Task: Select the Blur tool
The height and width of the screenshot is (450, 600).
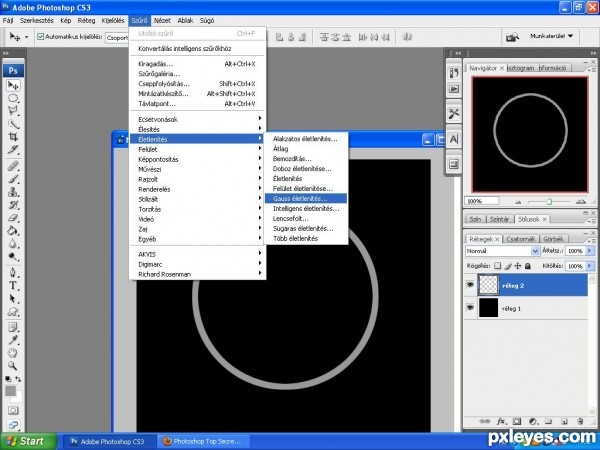Action: coord(13,243)
